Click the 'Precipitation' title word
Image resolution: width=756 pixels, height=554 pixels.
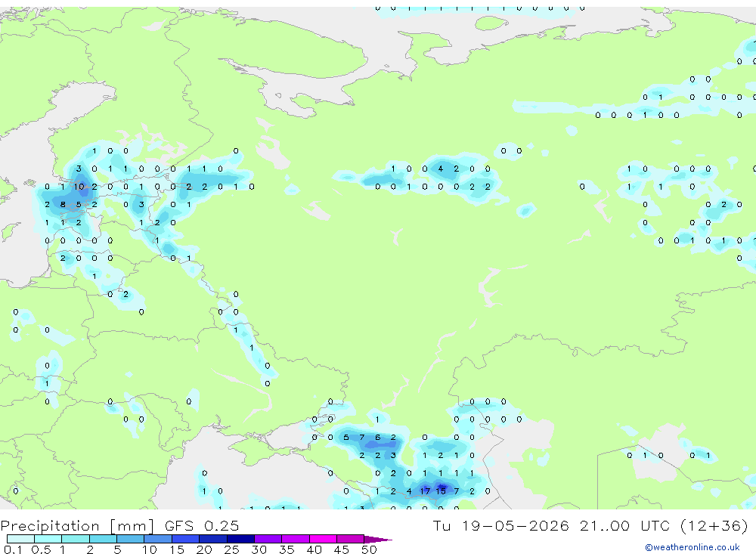(50, 525)
